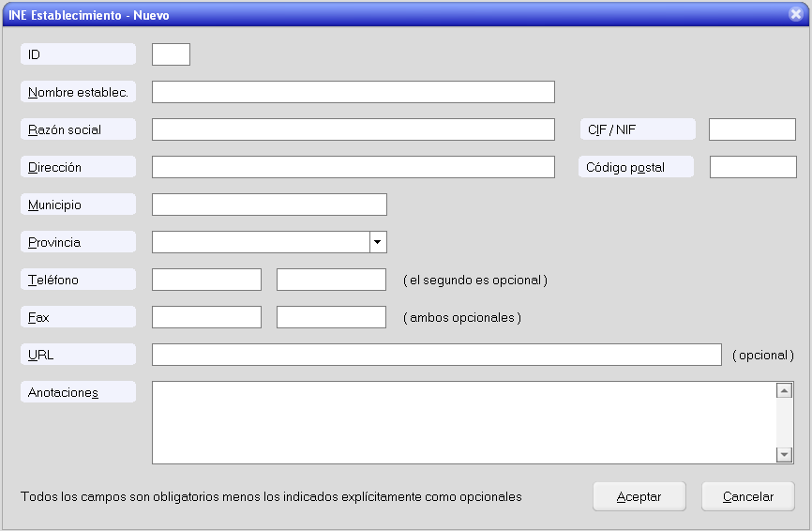The width and height of the screenshot is (812, 531).
Task: Click inside the Anotaciones text area
Action: 463,422
